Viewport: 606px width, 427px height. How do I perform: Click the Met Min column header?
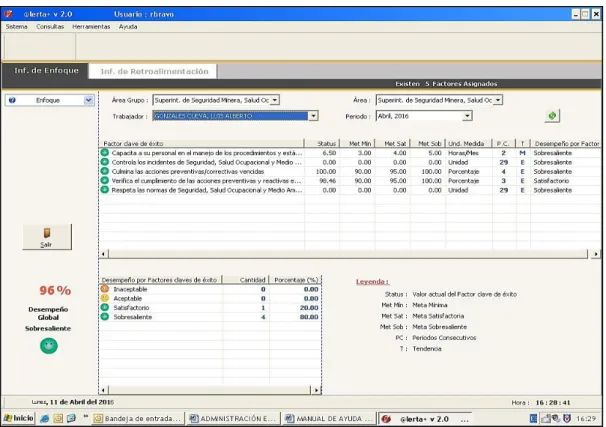(x=357, y=143)
